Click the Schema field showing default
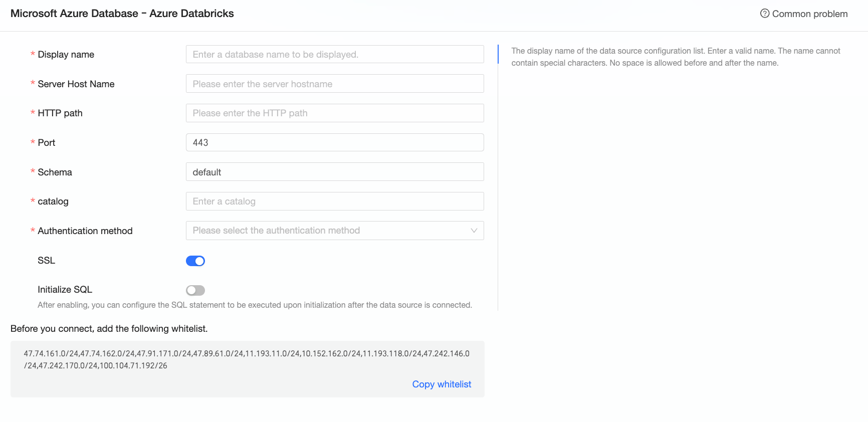This screenshot has width=868, height=422. pos(334,172)
